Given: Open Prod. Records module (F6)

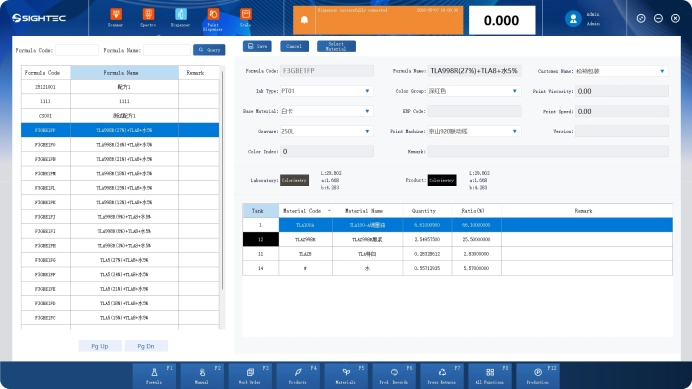Looking at the screenshot, I should tap(394, 375).
